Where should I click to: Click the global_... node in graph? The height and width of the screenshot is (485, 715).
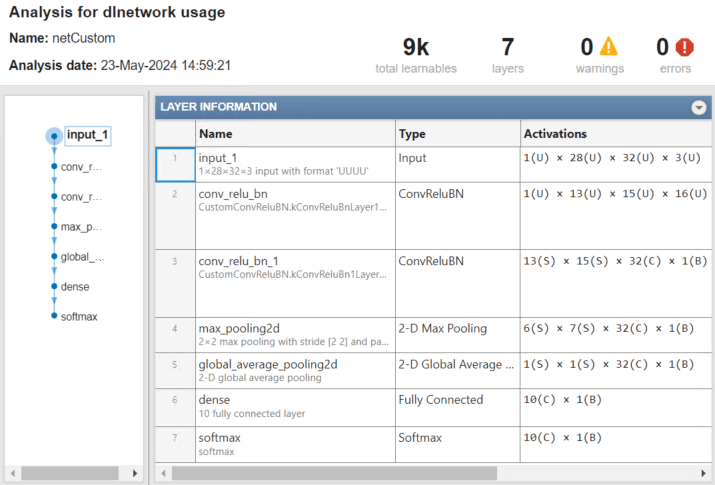pos(81,257)
